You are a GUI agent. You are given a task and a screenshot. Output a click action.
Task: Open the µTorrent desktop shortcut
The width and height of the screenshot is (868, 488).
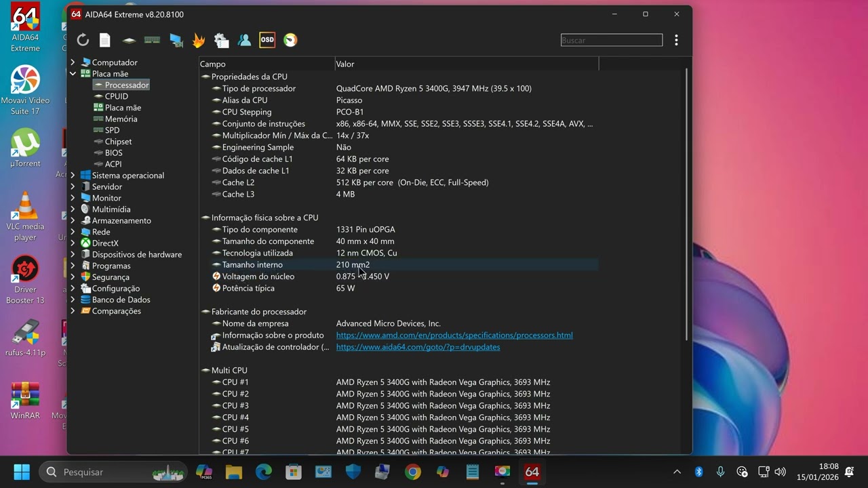coord(25,148)
